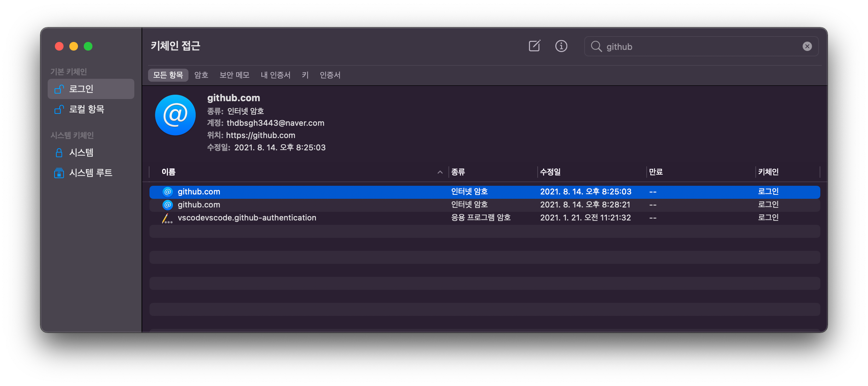Switch to the 보안 메모 tab
Screen dimensions: 868x386
(234, 75)
